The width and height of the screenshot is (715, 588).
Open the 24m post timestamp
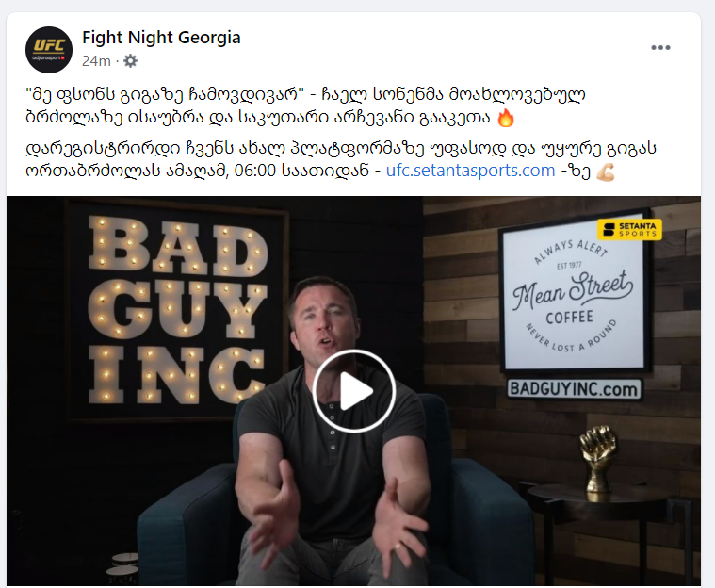pyautogui.click(x=96, y=60)
